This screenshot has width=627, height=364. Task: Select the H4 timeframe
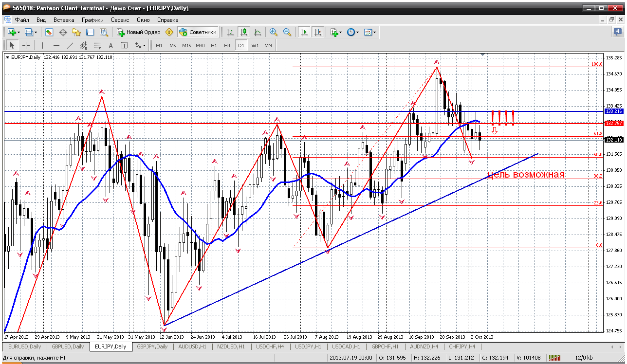tap(227, 45)
